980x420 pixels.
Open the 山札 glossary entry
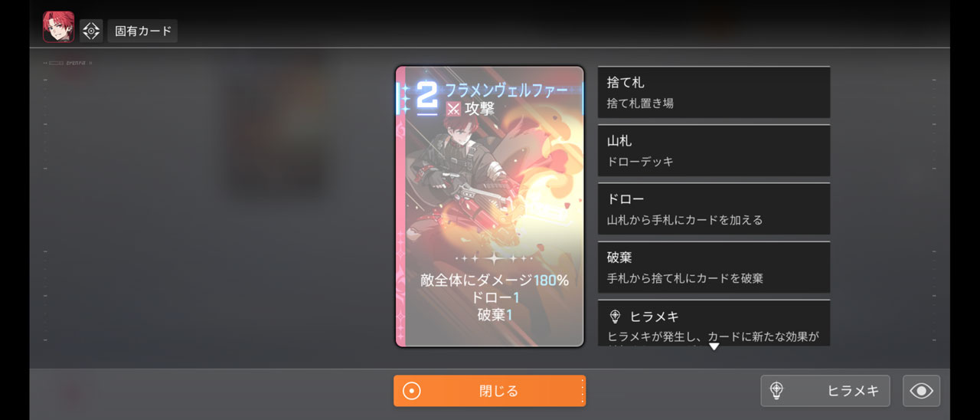click(714, 151)
